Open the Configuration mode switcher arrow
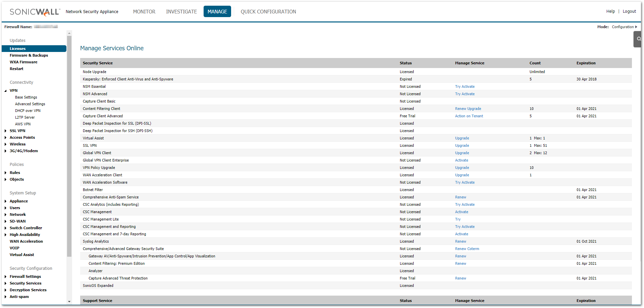Viewport: 644px width, 308px height. tap(636, 27)
